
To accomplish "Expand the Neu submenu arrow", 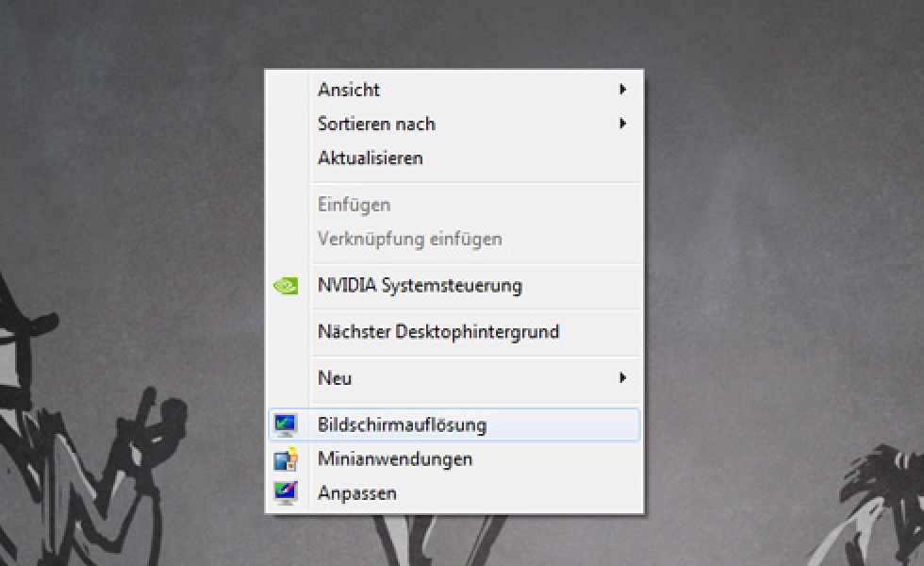I will [x=622, y=378].
